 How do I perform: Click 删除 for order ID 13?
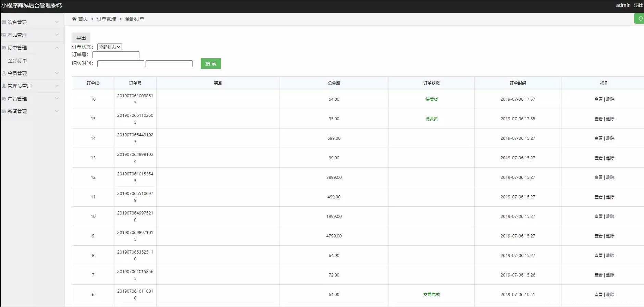pyautogui.click(x=610, y=158)
